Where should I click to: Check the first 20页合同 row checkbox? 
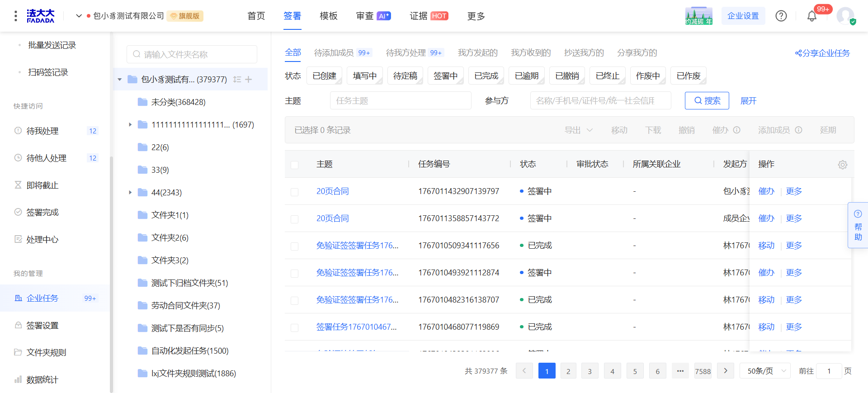click(294, 192)
